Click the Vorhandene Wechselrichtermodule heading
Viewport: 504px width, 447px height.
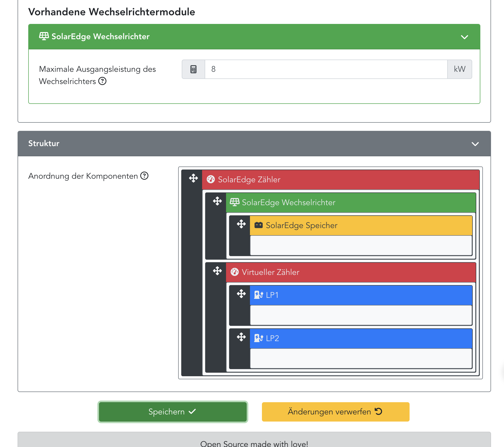[112, 12]
